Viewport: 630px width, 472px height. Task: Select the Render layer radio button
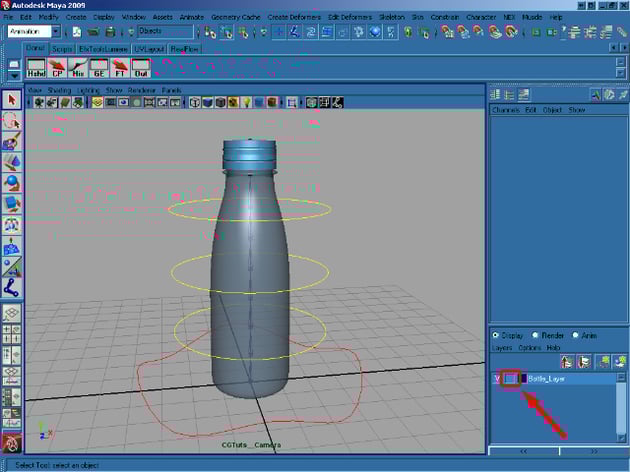click(x=537, y=335)
